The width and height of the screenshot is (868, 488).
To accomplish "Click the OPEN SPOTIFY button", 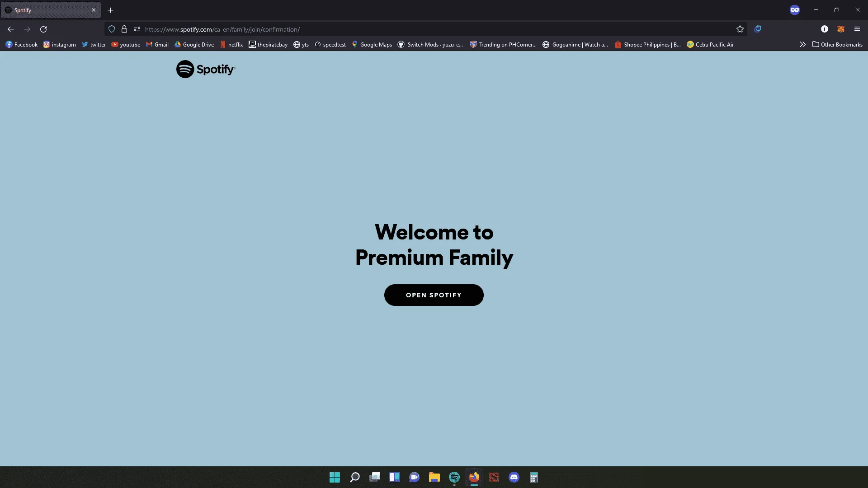I will [434, 295].
